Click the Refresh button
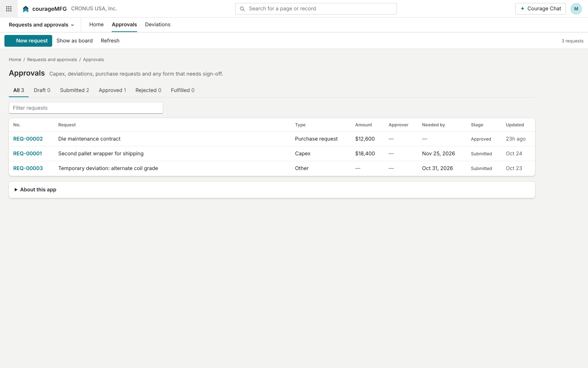The height and width of the screenshot is (368, 588). click(x=110, y=41)
